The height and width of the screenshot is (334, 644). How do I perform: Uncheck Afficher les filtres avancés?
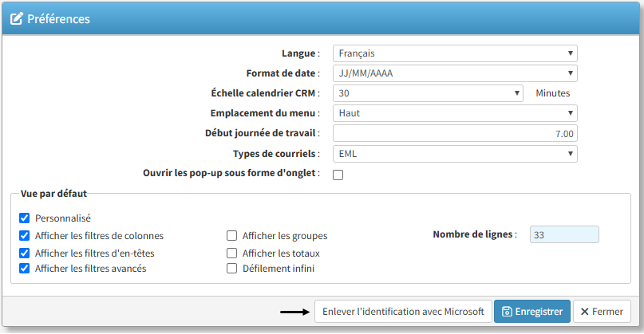[x=24, y=269]
